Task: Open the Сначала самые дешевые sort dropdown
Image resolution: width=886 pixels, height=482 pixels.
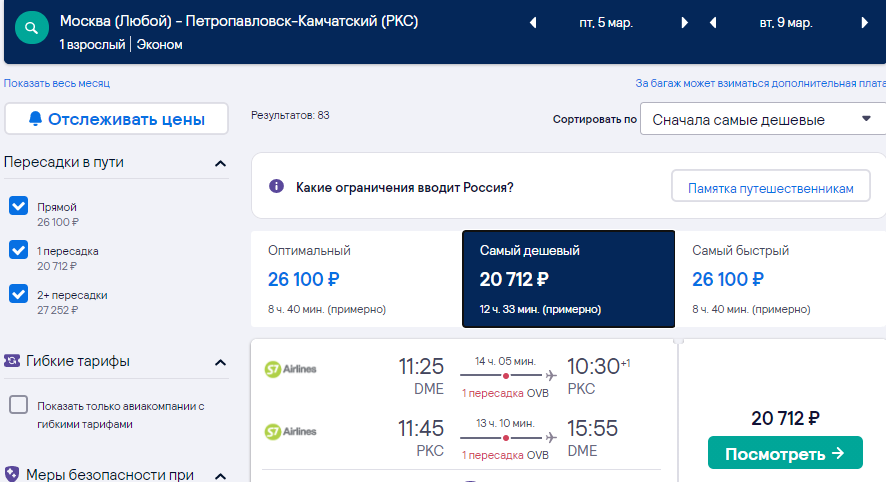Action: click(x=762, y=119)
